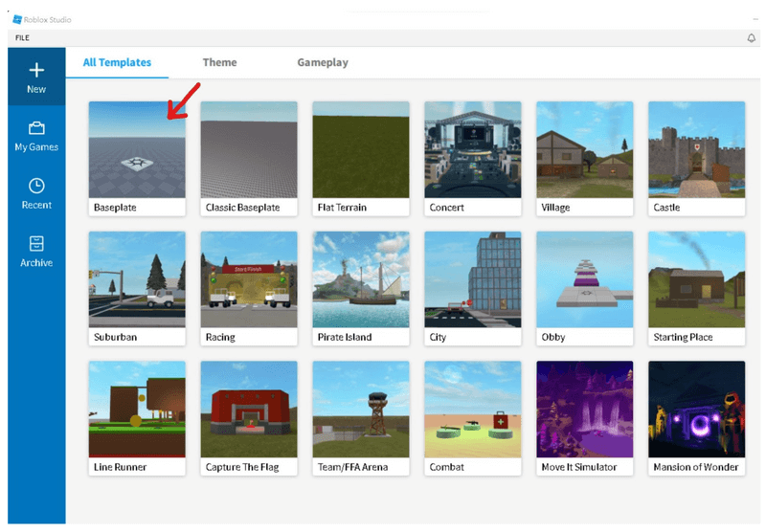Image resolution: width=766 pixels, height=532 pixels.
Task: Open the Flat Terrain template
Action: [361, 149]
